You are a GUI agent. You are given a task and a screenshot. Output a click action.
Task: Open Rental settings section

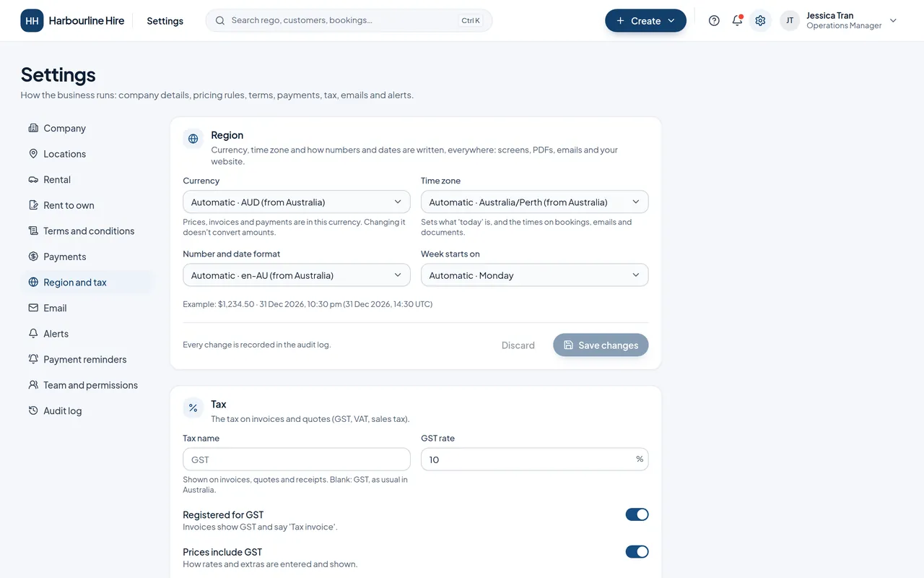tap(87, 179)
